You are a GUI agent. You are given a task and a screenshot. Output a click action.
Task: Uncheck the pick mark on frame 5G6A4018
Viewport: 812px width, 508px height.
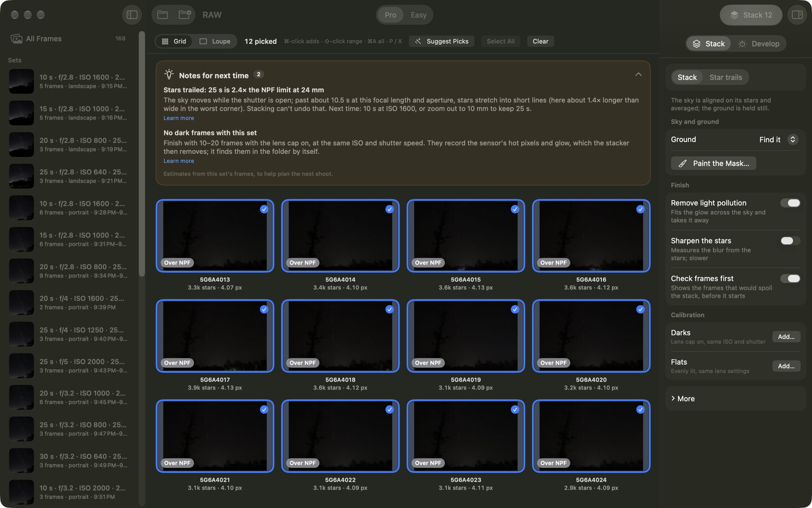[390, 309]
